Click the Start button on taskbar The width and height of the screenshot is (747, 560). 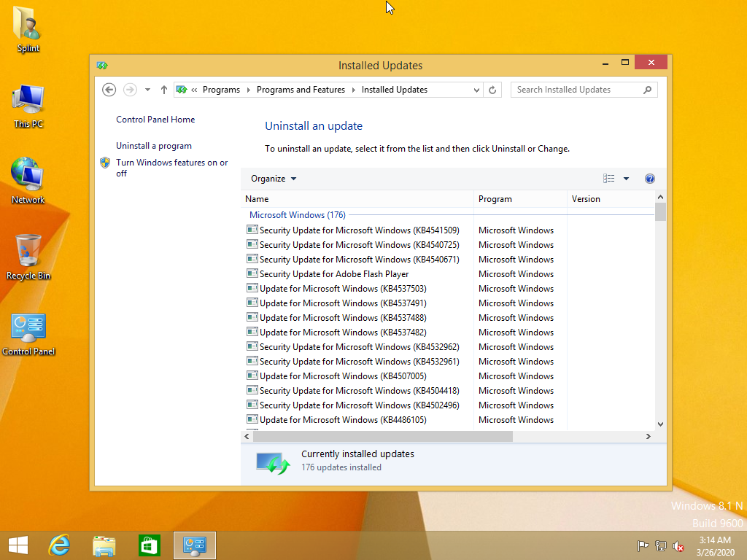[18, 545]
